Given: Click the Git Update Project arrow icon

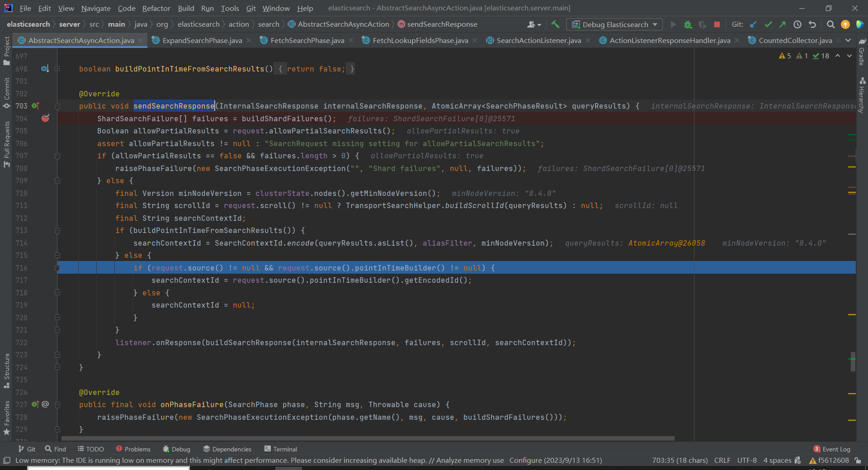Looking at the screenshot, I should 753,24.
